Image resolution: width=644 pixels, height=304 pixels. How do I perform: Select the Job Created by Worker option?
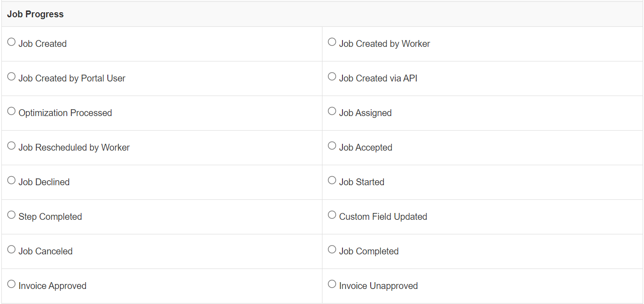[332, 41]
